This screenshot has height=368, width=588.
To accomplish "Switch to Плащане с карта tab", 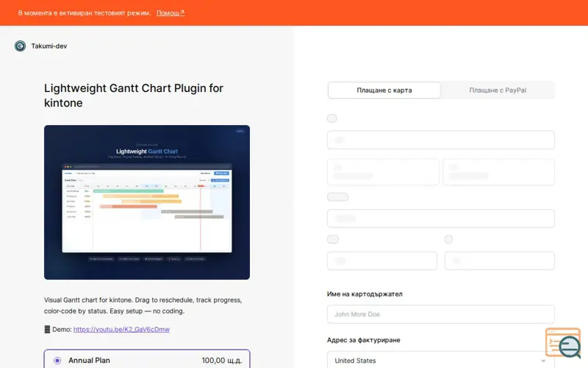I will tap(384, 90).
